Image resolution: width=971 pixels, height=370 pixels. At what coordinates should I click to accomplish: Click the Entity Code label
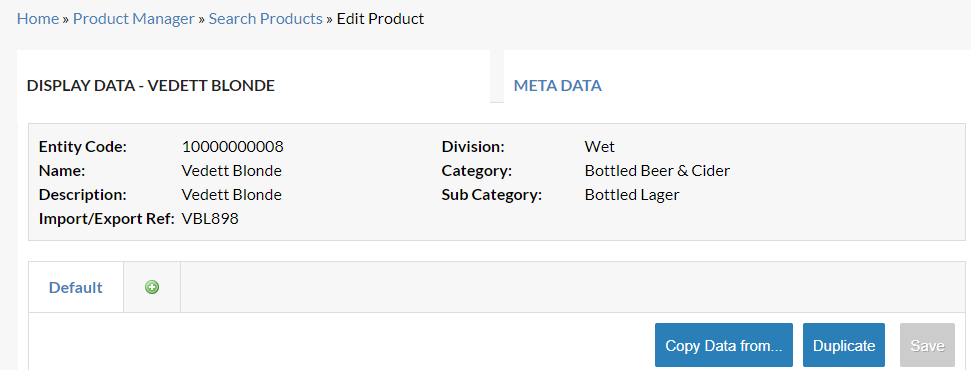82,147
